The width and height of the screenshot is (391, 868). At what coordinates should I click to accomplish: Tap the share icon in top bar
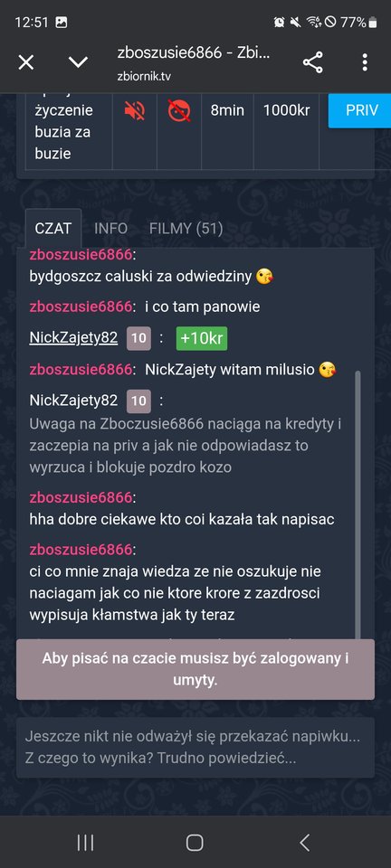coord(313,62)
